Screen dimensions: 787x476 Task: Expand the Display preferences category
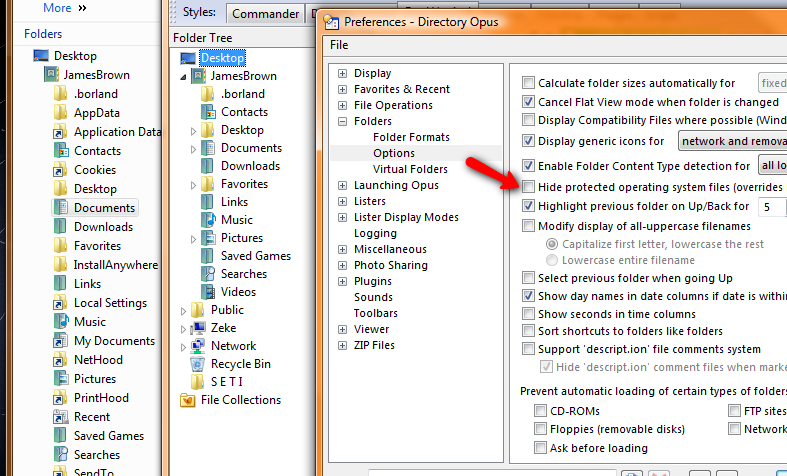coord(342,73)
